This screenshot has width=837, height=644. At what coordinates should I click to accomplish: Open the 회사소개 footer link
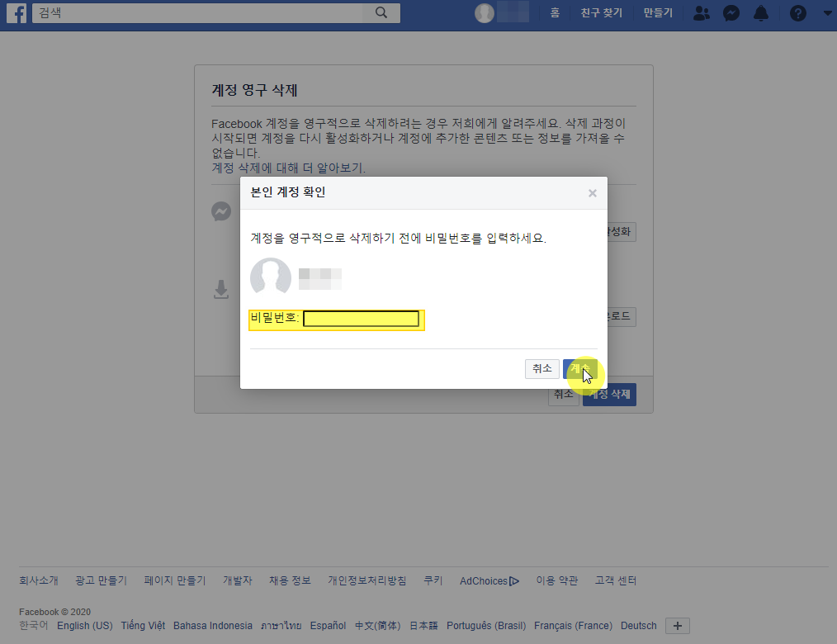39,580
